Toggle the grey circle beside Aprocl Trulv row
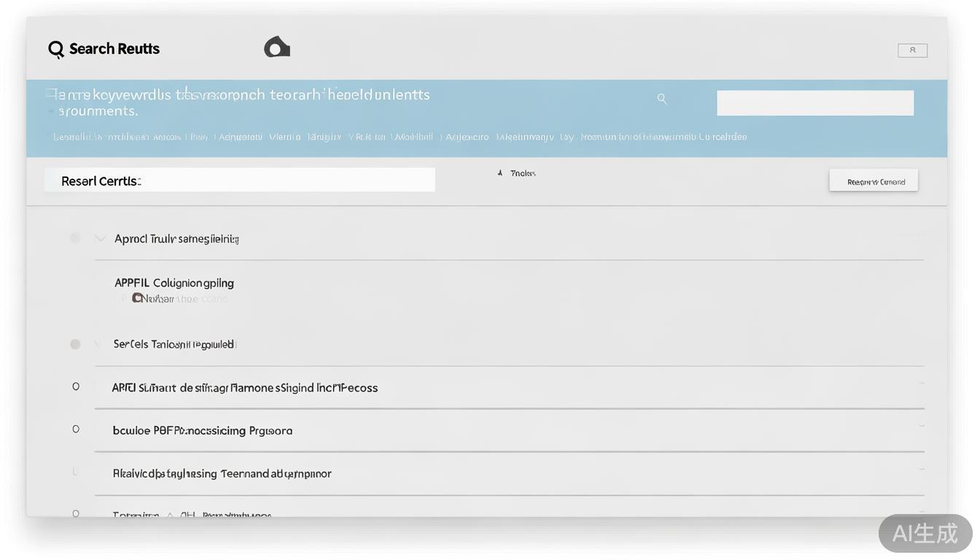 coord(75,238)
